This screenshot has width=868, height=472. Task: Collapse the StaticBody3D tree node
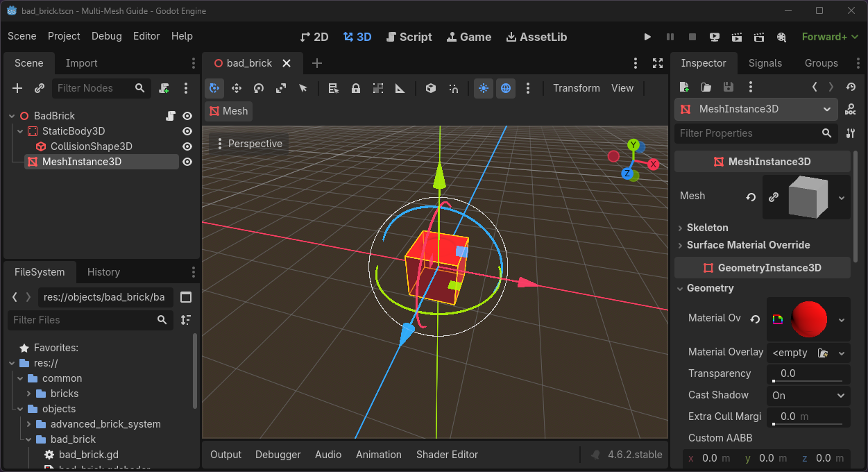21,131
